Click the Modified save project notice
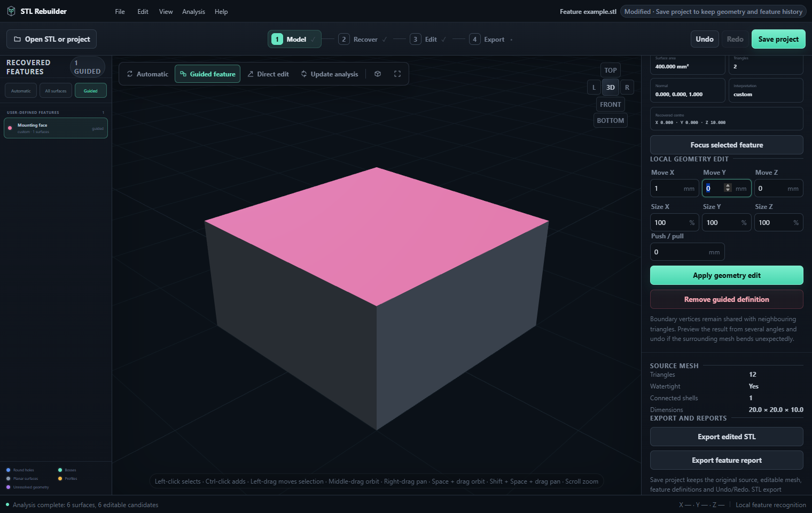This screenshot has width=812, height=513. 713,12
